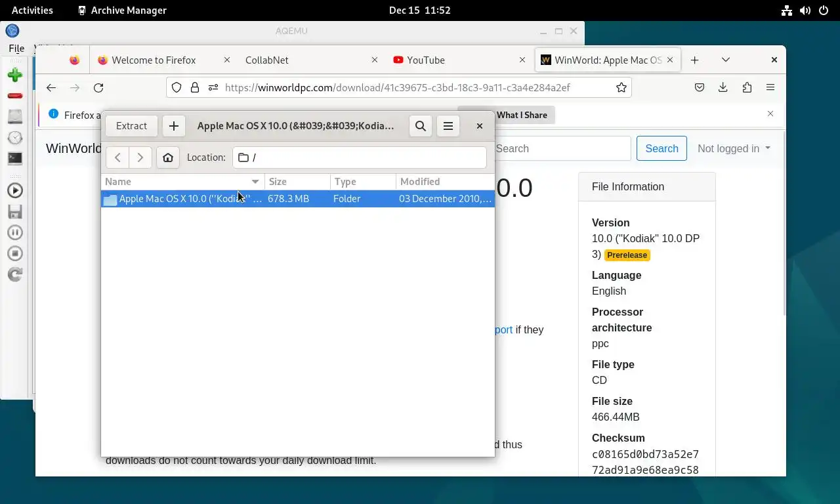Click floppy save icon in AQEMU toolbar
Screen dimensions: 840x504
[14, 211]
